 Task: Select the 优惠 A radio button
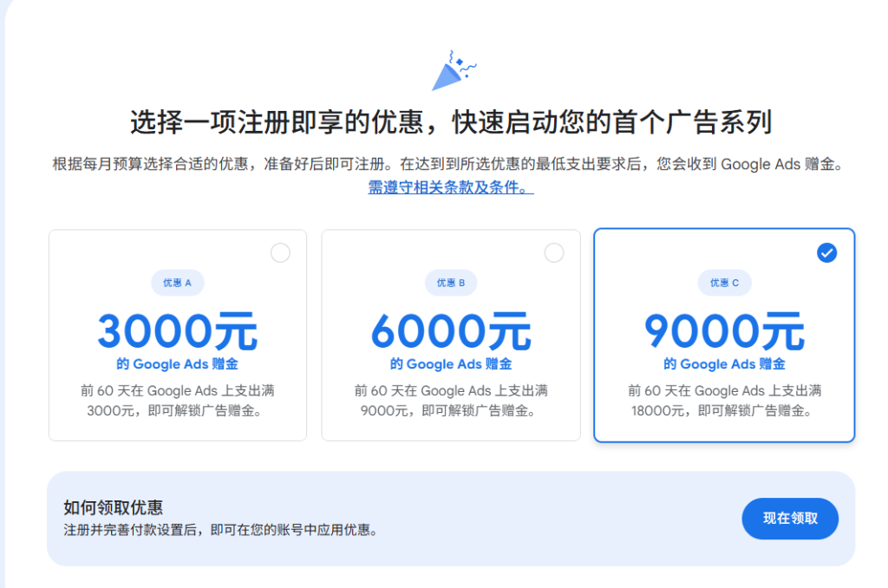click(x=280, y=252)
